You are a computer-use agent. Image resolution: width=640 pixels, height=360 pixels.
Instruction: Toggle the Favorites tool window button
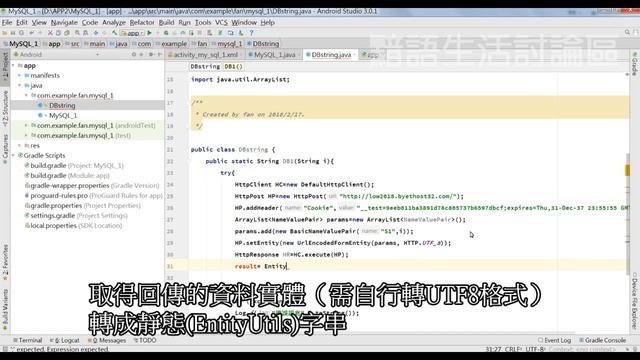pos(5,262)
